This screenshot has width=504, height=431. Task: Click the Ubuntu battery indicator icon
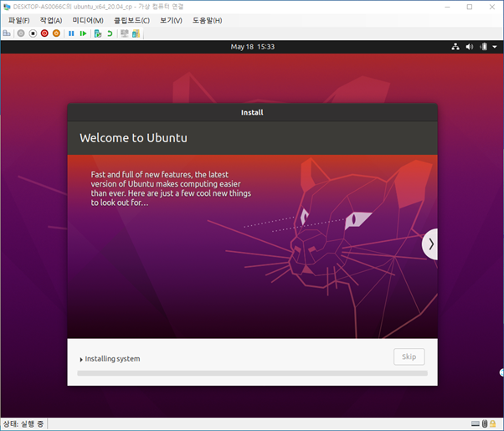pyautogui.click(x=483, y=47)
